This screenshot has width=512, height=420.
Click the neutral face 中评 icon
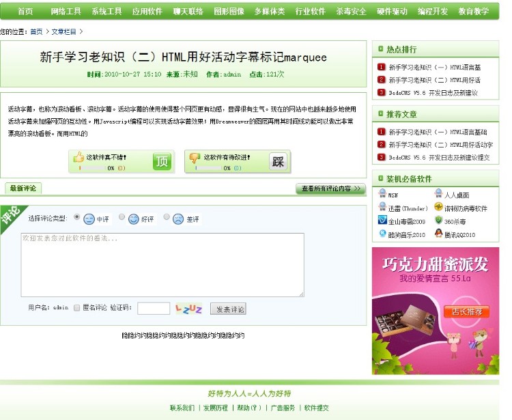89,219
